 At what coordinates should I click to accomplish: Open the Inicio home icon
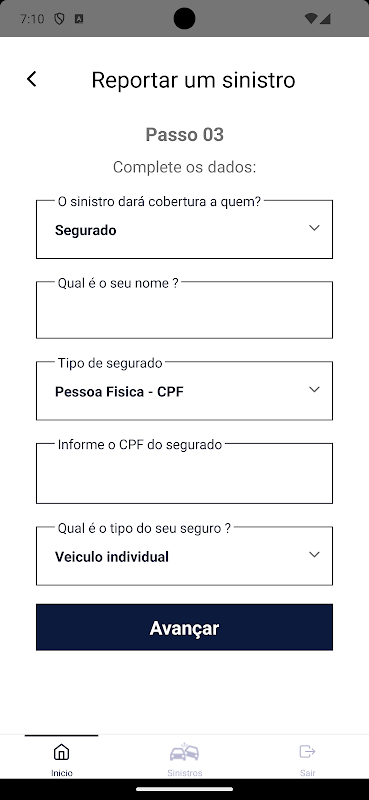(x=61, y=752)
